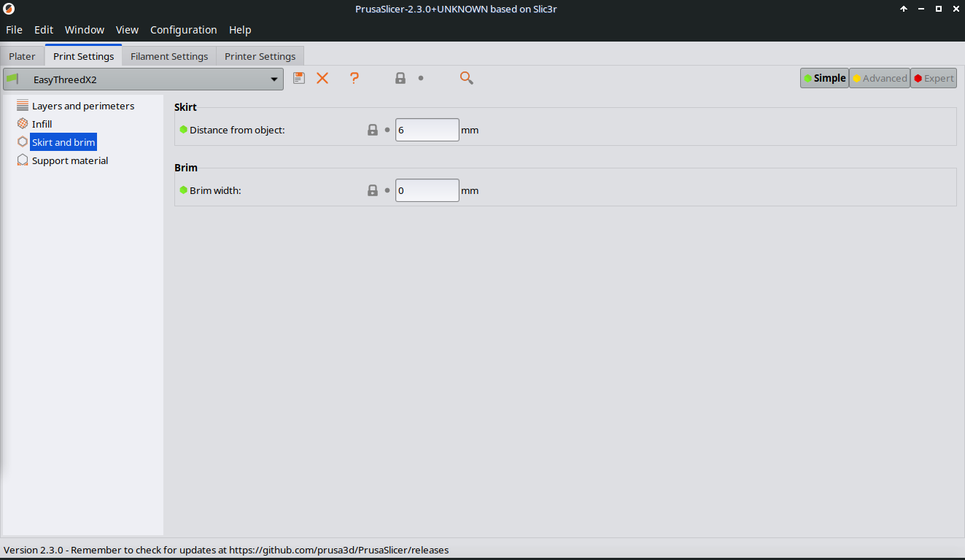Click the toolbar lock icon beside question mark
This screenshot has width=965, height=560.
(400, 78)
